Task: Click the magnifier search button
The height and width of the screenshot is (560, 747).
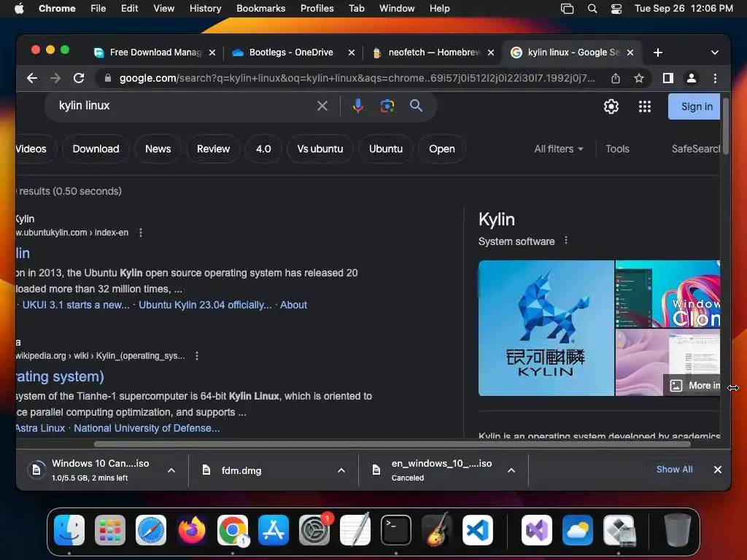Action: coord(416,106)
